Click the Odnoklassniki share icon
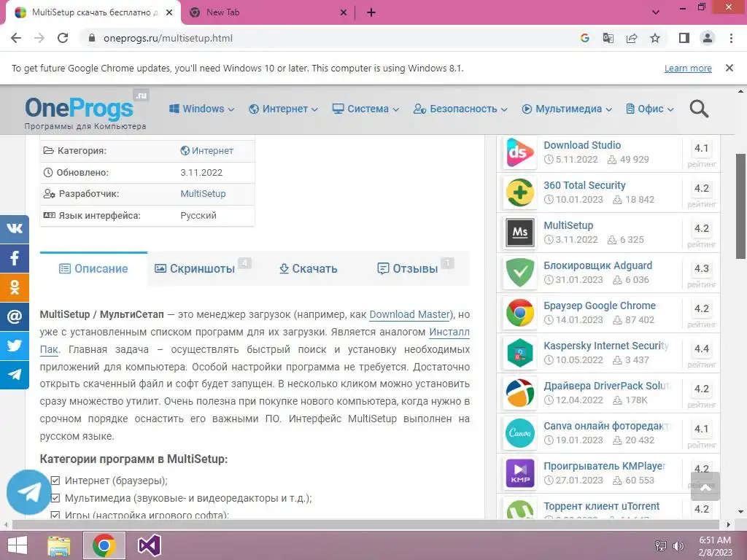The image size is (747, 560). click(x=15, y=287)
